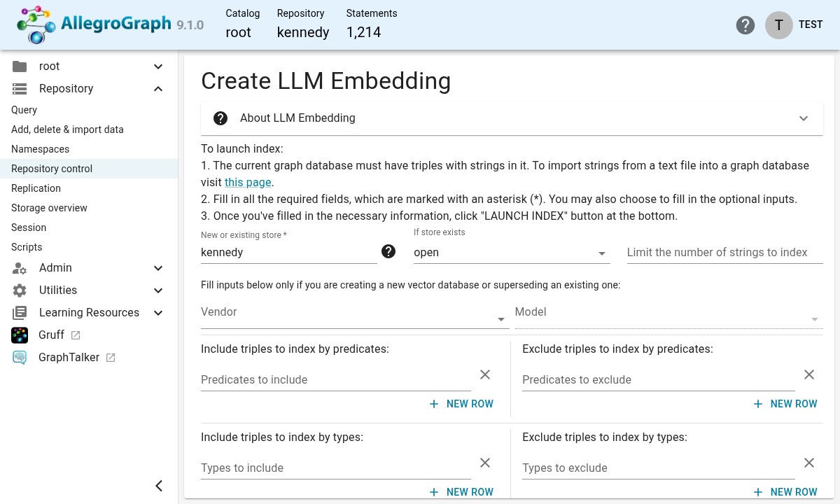The height and width of the screenshot is (504, 840).
Task: Click the Admin user-gear icon
Action: (20, 268)
